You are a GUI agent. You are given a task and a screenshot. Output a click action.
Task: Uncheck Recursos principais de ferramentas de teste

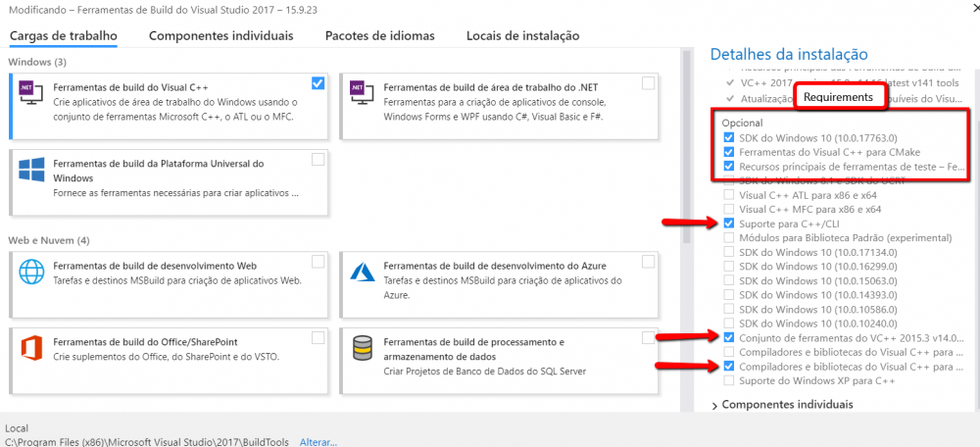[x=729, y=167]
